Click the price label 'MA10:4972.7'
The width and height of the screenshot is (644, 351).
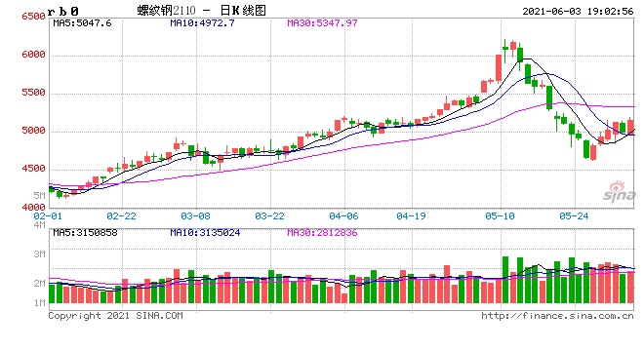coord(203,23)
